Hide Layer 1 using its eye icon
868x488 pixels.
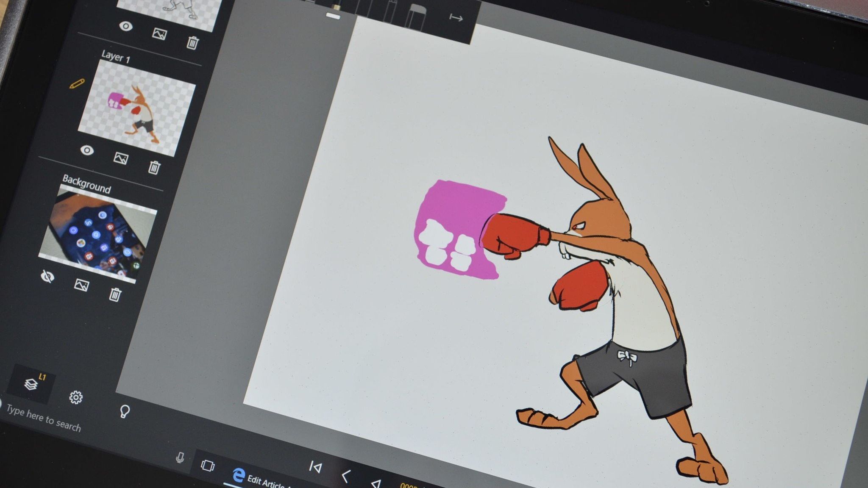[87, 150]
